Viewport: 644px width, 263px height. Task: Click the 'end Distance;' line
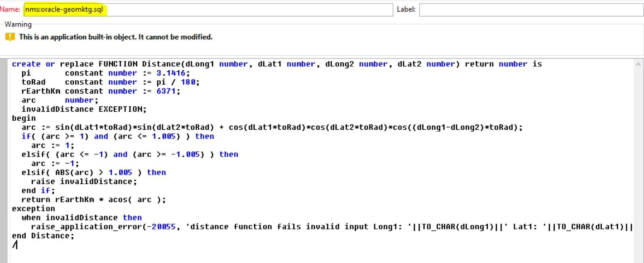(x=43, y=236)
